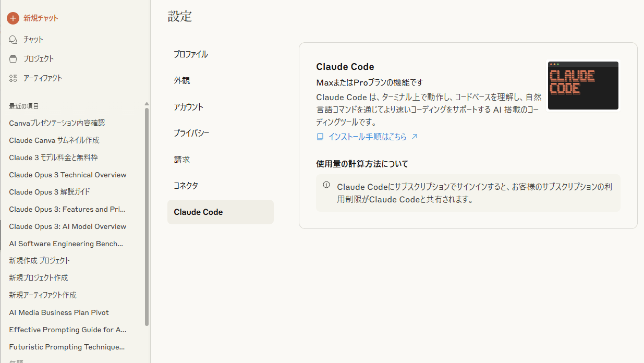The width and height of the screenshot is (644, 363).
Task: Click the 最近の項目 section label
Action: (24, 106)
